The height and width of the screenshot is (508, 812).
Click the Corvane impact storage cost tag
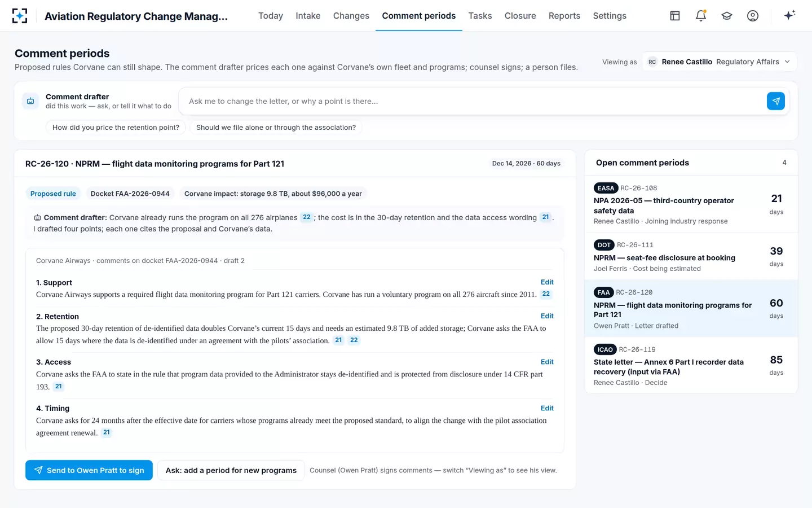273,194
